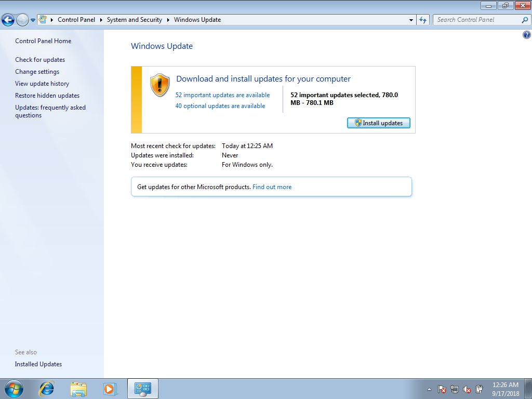This screenshot has height=399, width=532.
Task: Open the Action Center flag icon
Action: pyautogui.click(x=442, y=389)
